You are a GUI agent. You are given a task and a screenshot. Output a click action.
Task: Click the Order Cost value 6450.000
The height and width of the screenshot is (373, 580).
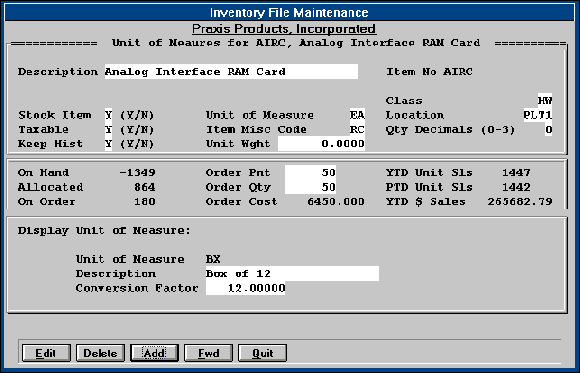point(336,201)
